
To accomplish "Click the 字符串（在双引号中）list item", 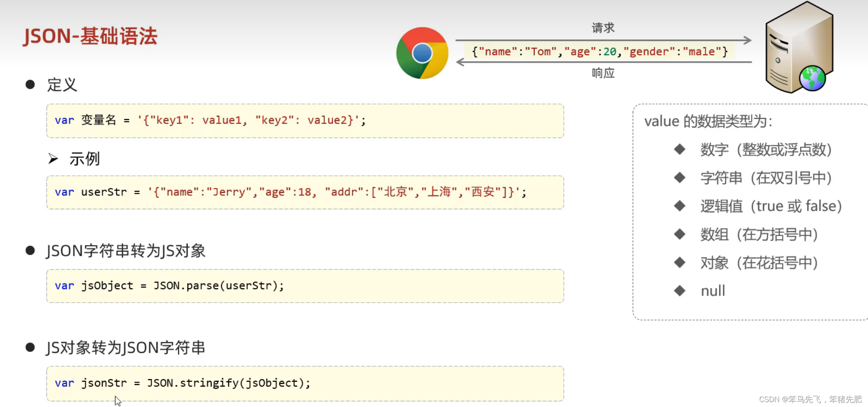I will 766,178.
